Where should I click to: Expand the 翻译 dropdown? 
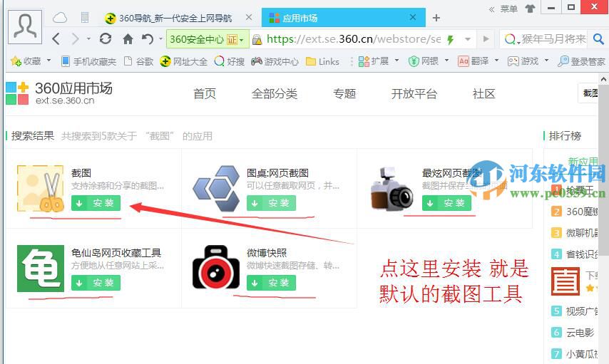tap(496, 61)
